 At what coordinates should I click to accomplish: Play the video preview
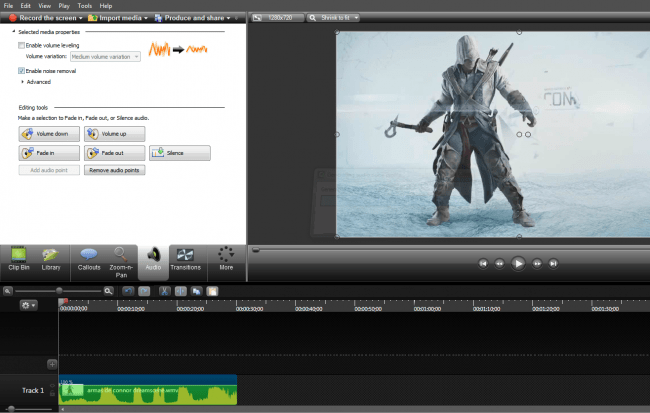coord(518,263)
